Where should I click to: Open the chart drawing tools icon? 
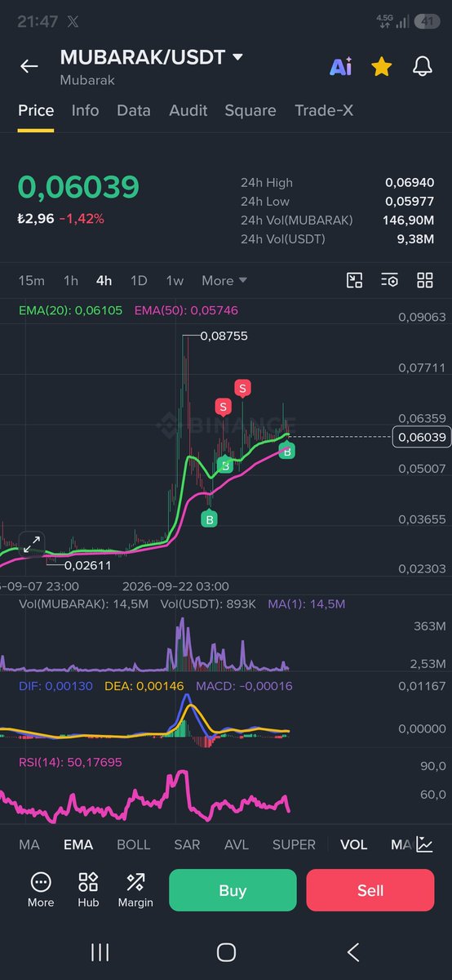coord(354,280)
